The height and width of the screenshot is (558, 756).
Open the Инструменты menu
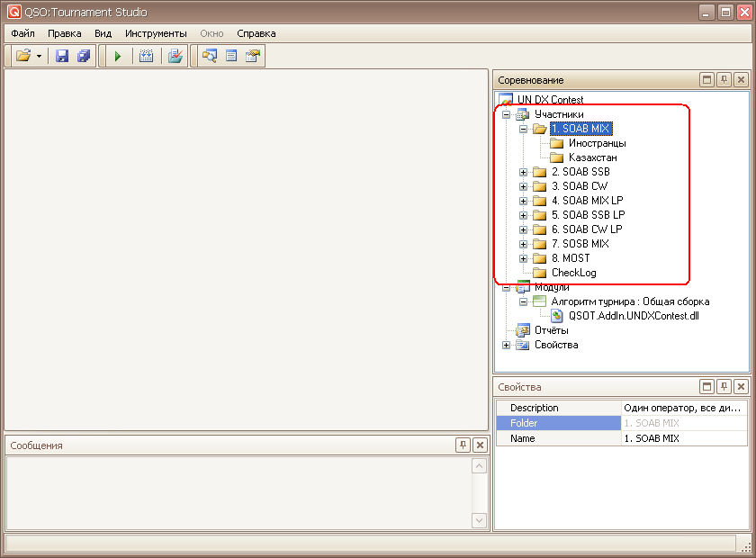156,33
